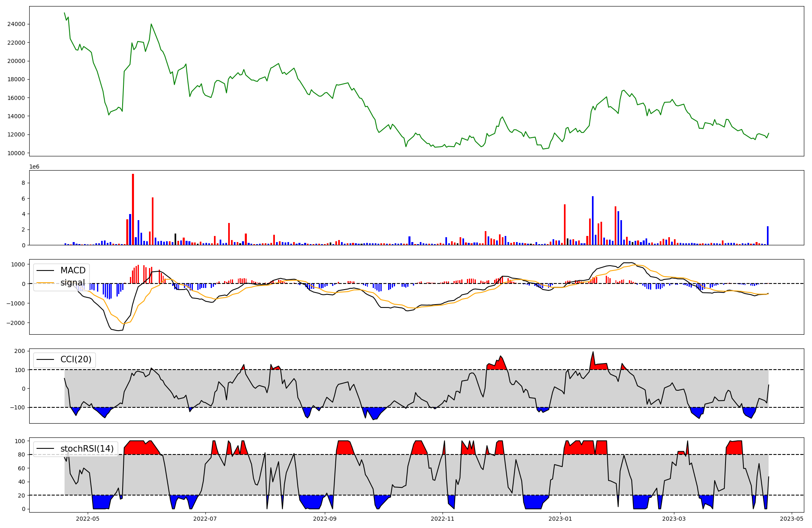Click the 2022-05 x-axis date label

88,519
